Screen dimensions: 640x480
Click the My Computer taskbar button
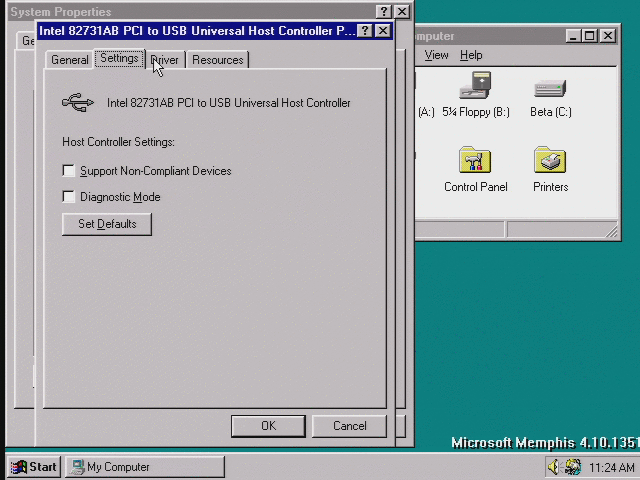(x=145, y=467)
